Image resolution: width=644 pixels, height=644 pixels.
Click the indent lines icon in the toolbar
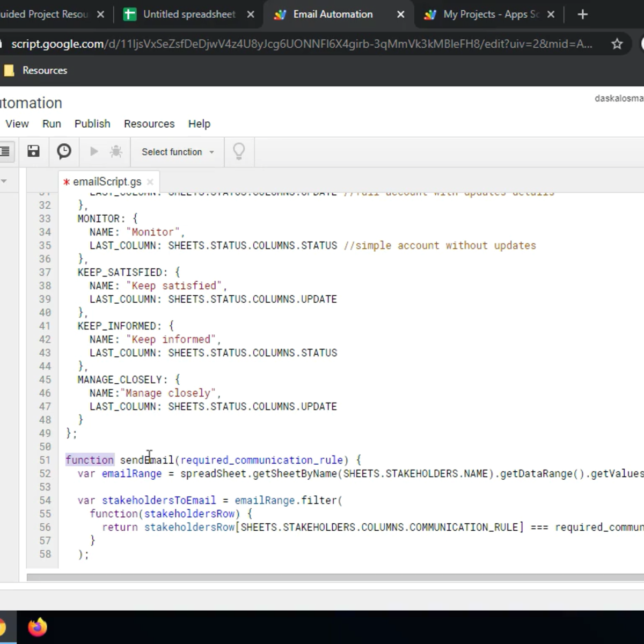point(5,151)
